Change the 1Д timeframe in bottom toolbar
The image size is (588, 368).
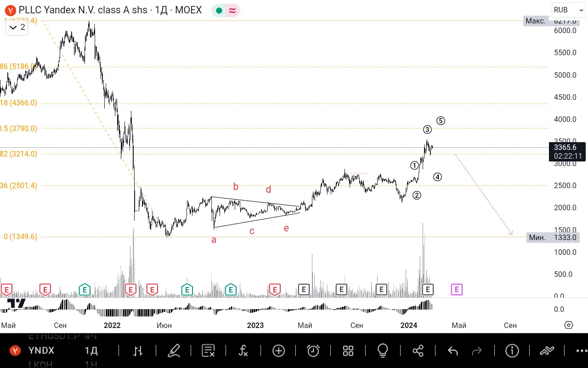[x=91, y=351]
